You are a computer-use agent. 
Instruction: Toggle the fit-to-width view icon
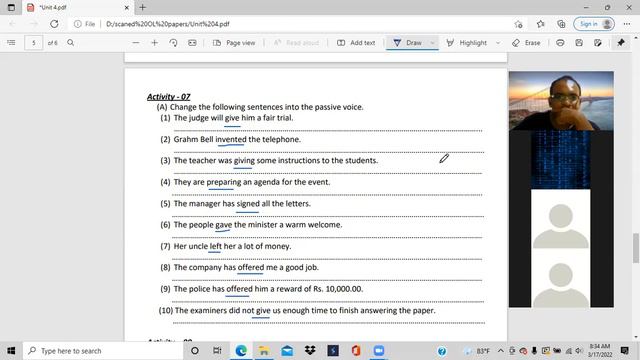[192, 42]
